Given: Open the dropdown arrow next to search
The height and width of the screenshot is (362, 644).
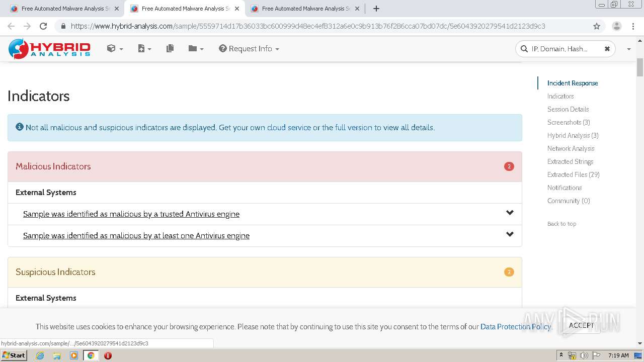Looking at the screenshot, I should [628, 49].
